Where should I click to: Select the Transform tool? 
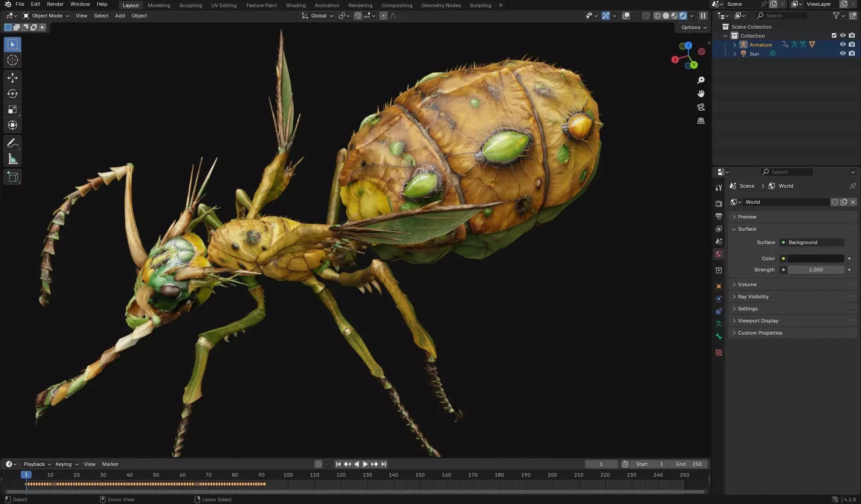[13, 125]
